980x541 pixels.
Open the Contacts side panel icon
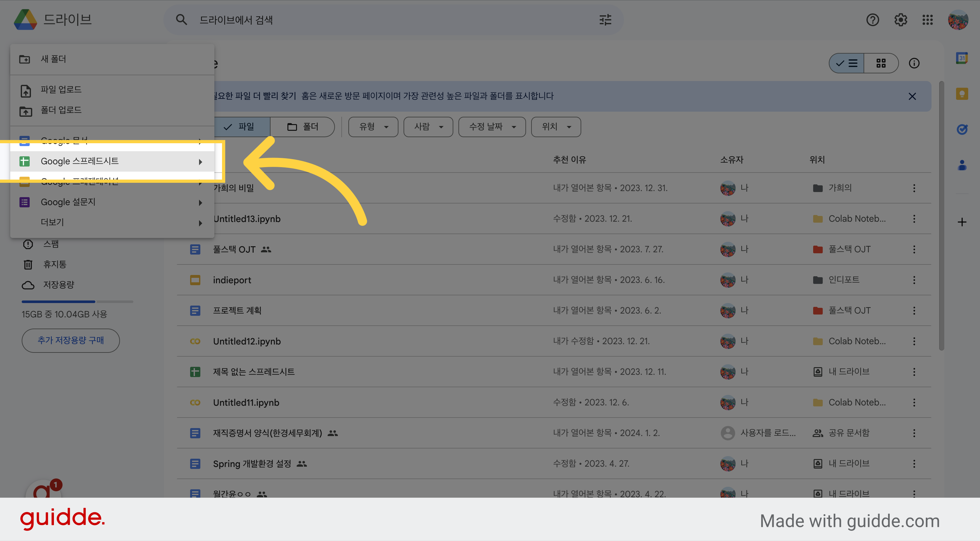pos(962,165)
